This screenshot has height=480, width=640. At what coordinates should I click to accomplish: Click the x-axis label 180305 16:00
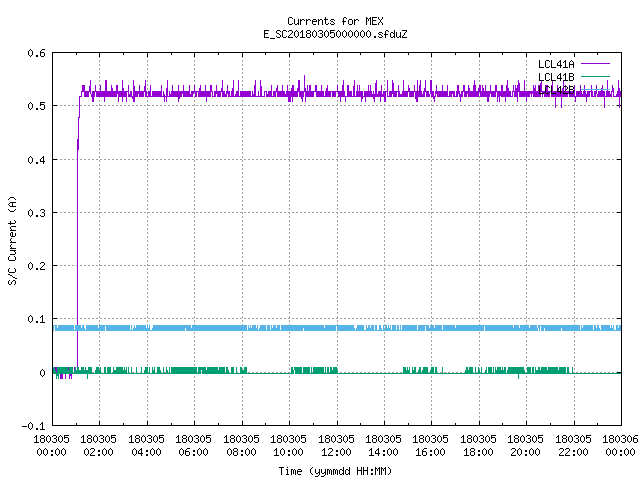coord(431,446)
